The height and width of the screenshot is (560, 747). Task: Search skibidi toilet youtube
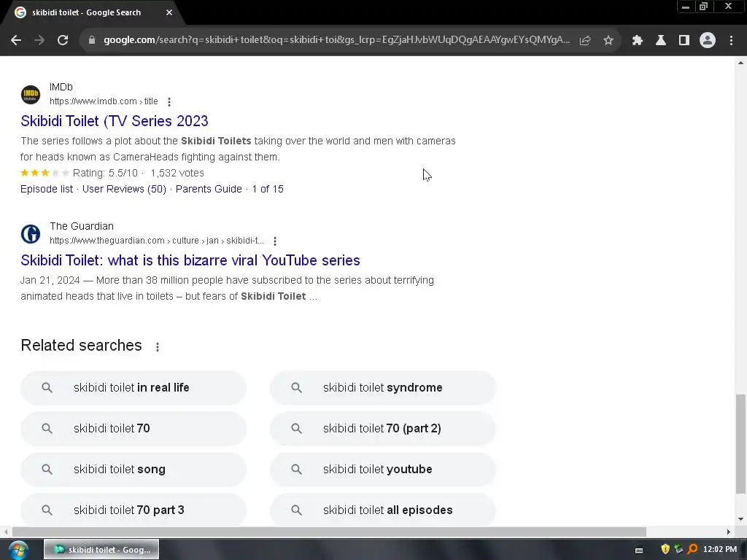click(383, 470)
